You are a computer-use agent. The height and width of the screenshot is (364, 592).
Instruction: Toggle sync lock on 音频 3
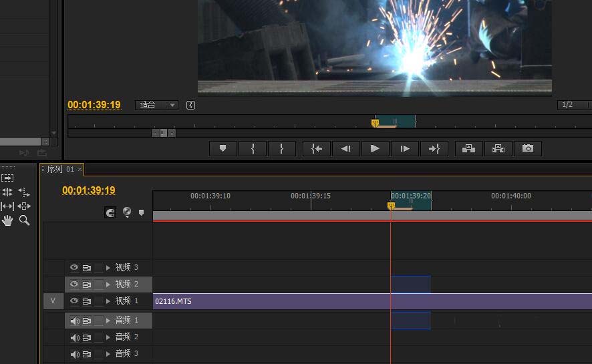click(x=87, y=354)
